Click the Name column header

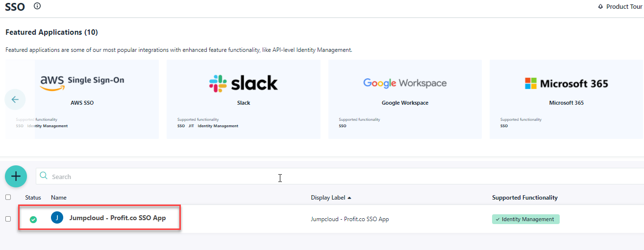(59, 198)
